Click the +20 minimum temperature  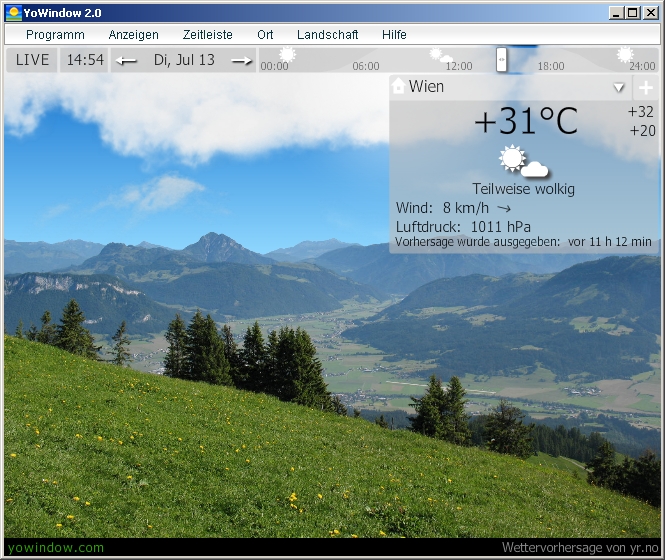point(642,131)
